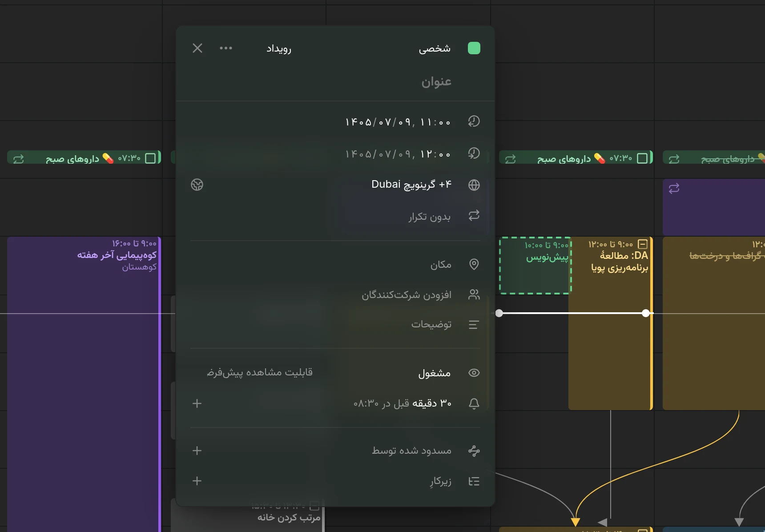Check the leftmost داروهای صبح task checkbox
The width and height of the screenshot is (765, 532).
[x=151, y=158]
